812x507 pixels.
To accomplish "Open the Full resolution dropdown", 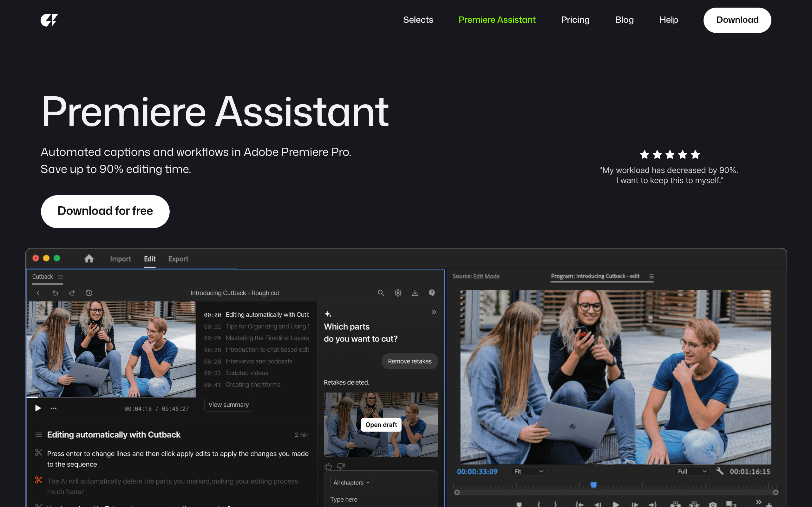I will coord(692,472).
